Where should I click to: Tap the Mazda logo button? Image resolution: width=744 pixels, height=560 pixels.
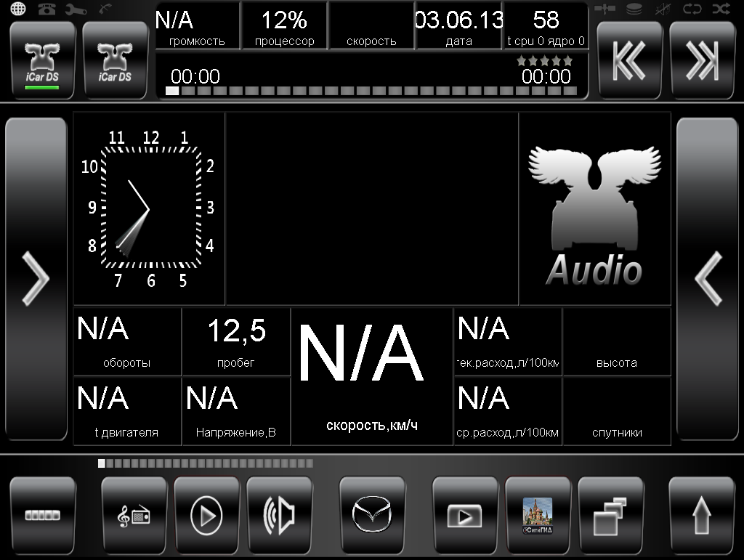click(x=372, y=515)
